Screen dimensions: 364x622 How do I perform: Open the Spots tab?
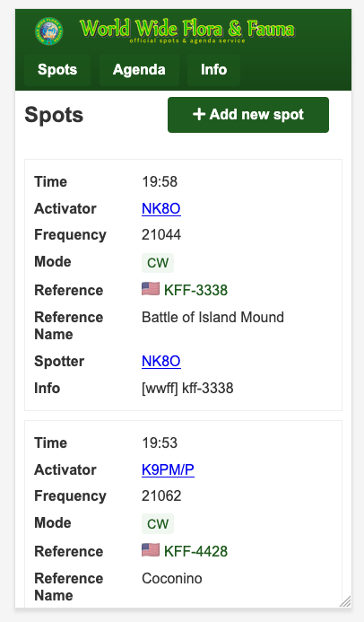pyautogui.click(x=57, y=70)
